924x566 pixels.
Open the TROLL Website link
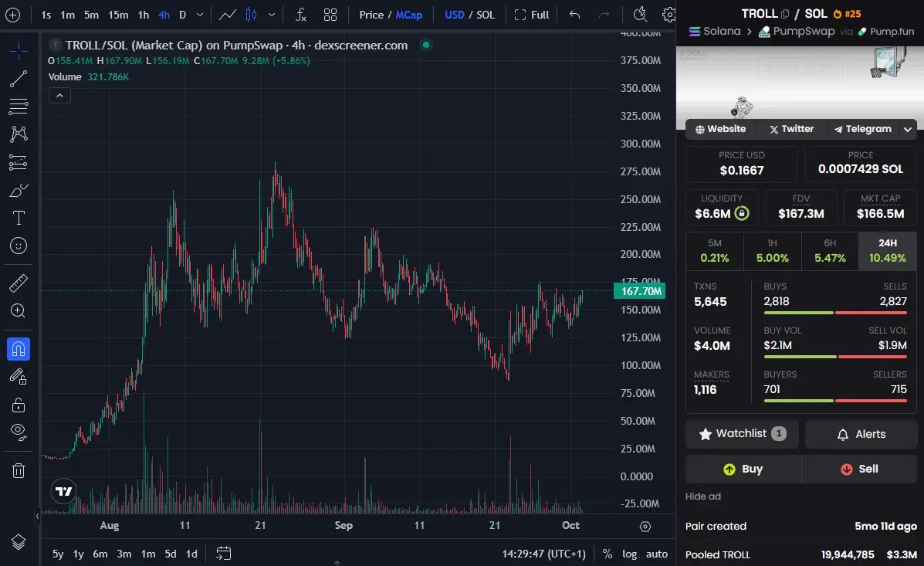(x=720, y=129)
